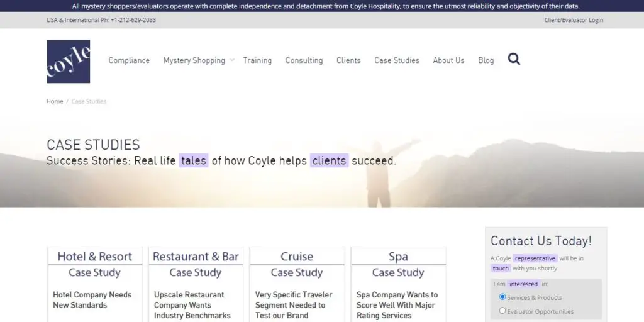Click the Home breadcrumb link
644x322 pixels.
point(55,101)
